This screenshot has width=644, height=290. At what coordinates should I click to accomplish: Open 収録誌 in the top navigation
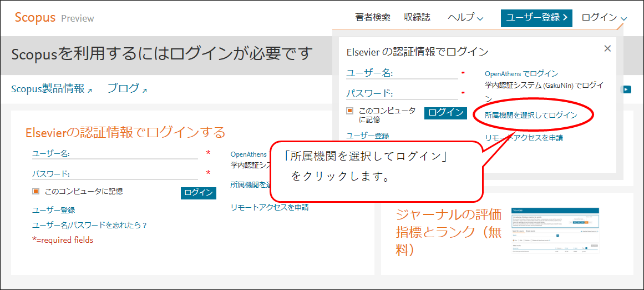(x=417, y=18)
